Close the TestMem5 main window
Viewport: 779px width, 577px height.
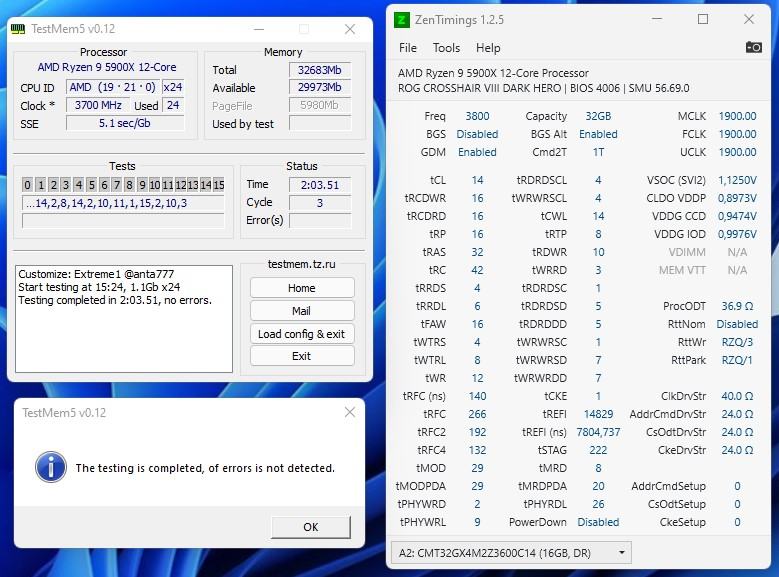[350, 29]
